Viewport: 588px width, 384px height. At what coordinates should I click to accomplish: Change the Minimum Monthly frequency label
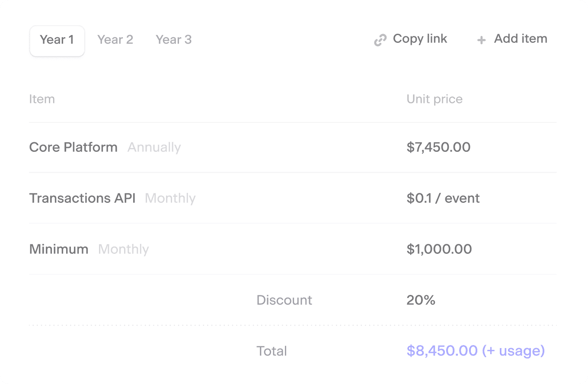click(x=123, y=250)
